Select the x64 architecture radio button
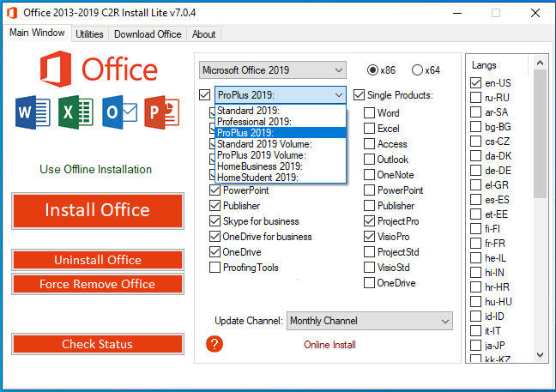Image resolution: width=556 pixels, height=392 pixels. tap(417, 70)
